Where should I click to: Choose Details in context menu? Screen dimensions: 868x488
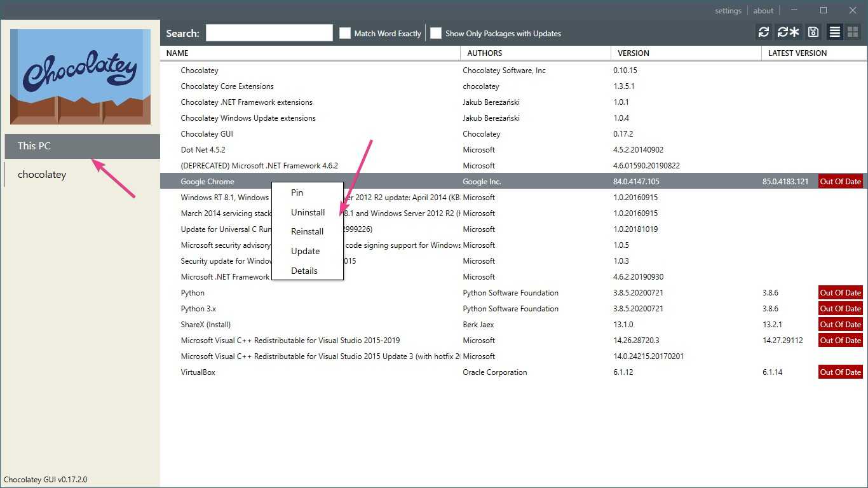coord(308,271)
